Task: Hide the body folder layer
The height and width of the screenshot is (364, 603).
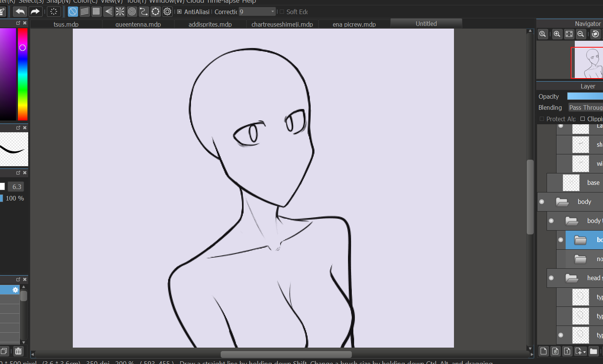Action: pos(542,202)
